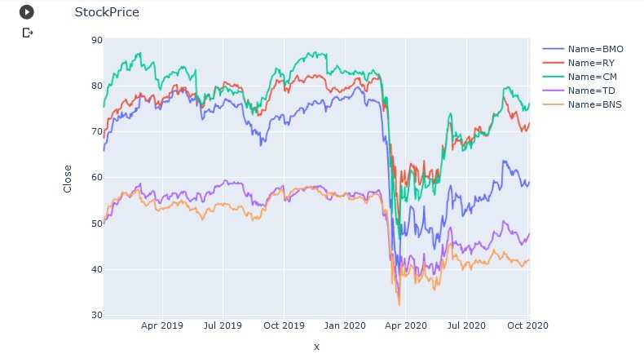The height and width of the screenshot is (363, 644).
Task: Click the StockPrice chart title
Action: coord(107,12)
